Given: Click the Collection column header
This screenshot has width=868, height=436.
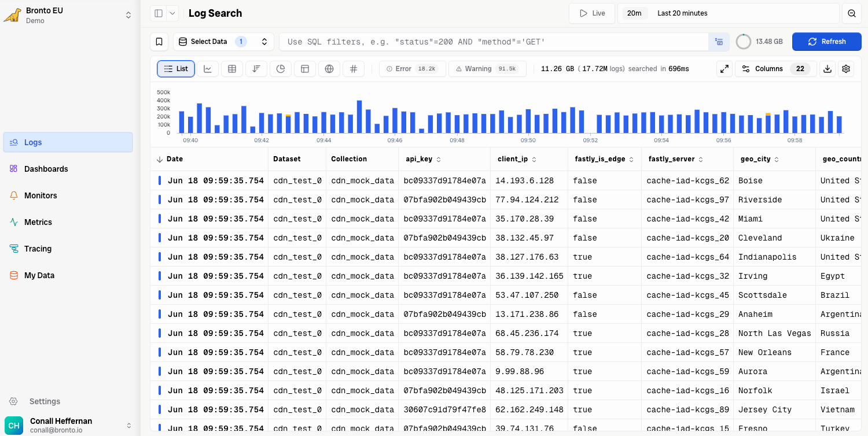Looking at the screenshot, I should coord(349,159).
